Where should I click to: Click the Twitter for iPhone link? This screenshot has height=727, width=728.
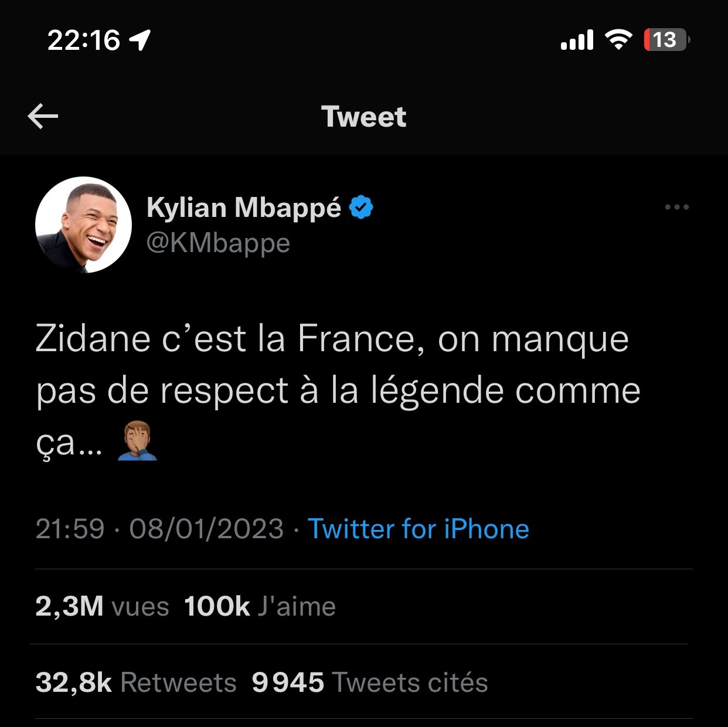click(419, 529)
